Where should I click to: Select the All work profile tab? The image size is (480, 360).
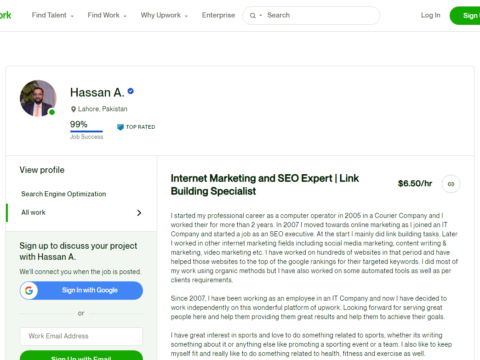click(x=81, y=213)
